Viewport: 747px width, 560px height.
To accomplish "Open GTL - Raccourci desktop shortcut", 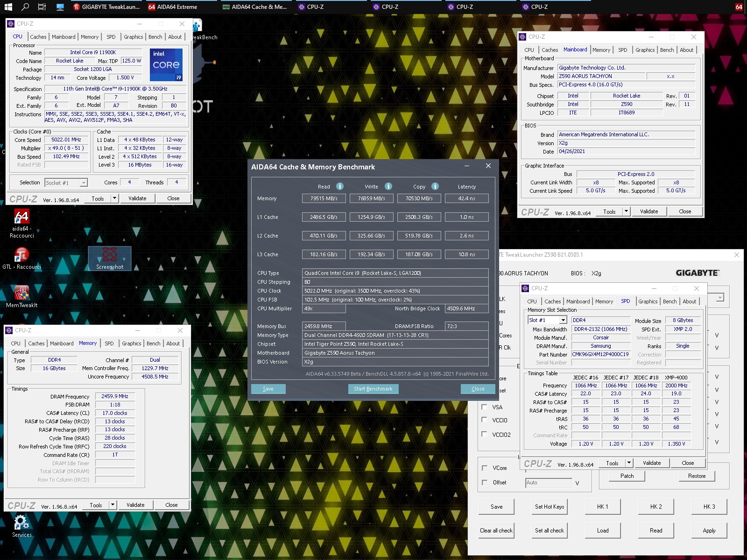I will coord(21,259).
